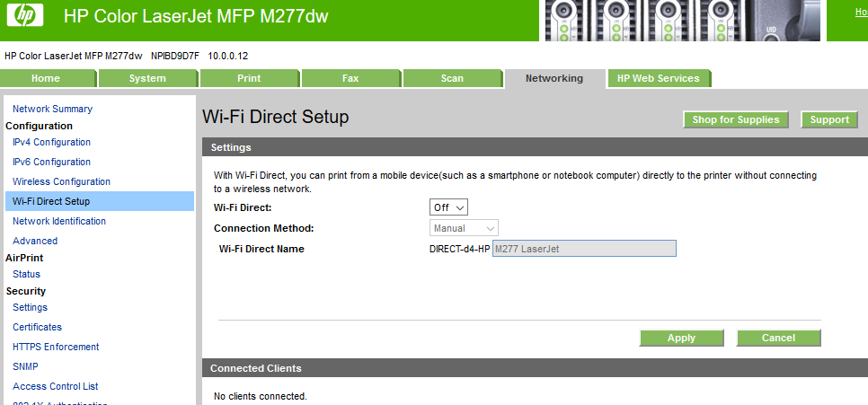Screen dimensions: 868x405
Task: Select the Fax tab
Action: pos(350,78)
